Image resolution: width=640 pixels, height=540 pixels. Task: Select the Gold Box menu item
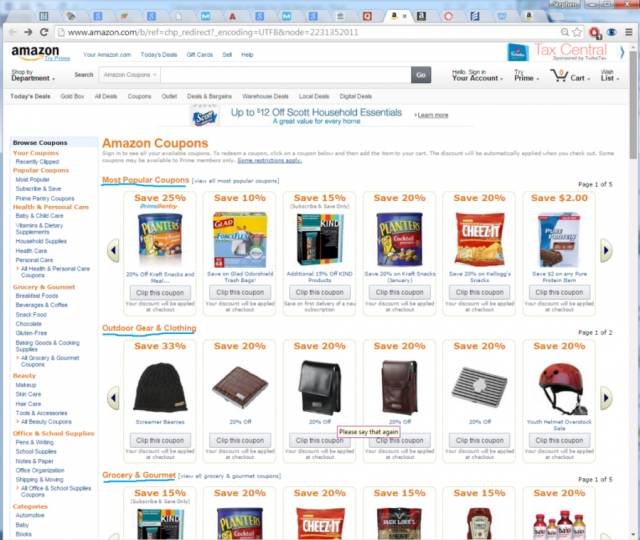[72, 96]
